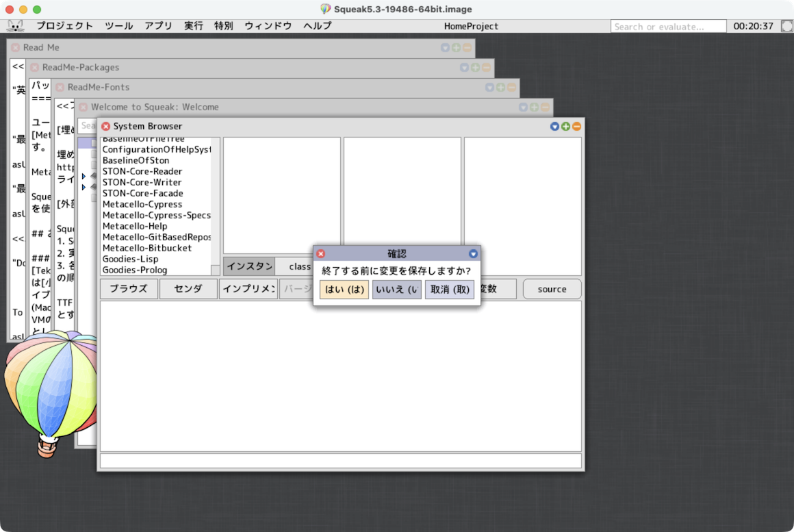This screenshot has width=794, height=532.
Task: Toggle the インスタンス side button
Action: (249, 266)
